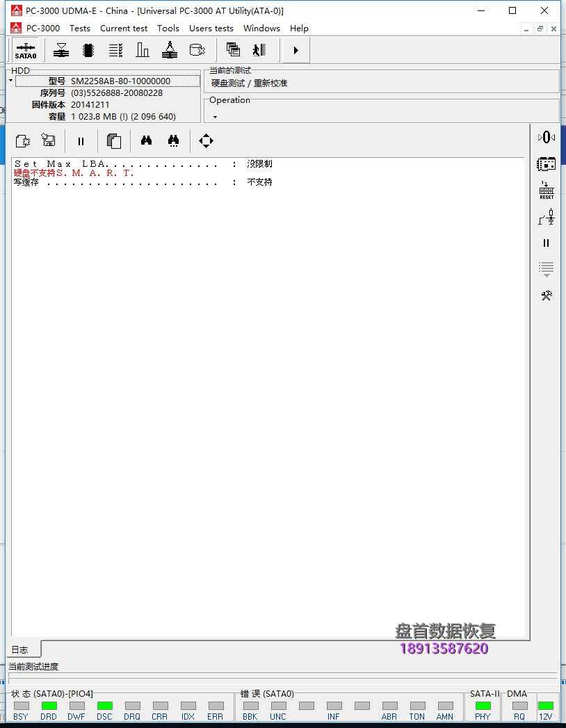Click the chip icon in the main toolbar
Screen dimensions: 566x728
pos(88,50)
